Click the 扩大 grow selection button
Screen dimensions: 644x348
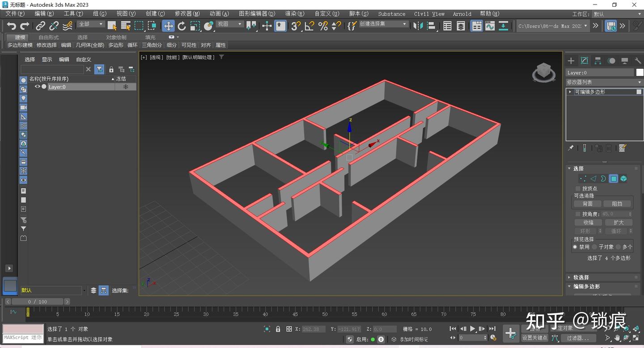pos(619,222)
